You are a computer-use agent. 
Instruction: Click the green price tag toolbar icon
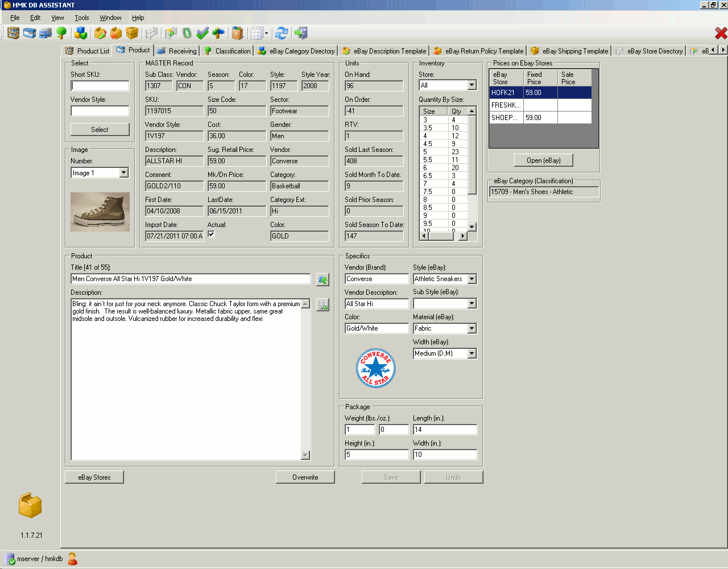187,33
